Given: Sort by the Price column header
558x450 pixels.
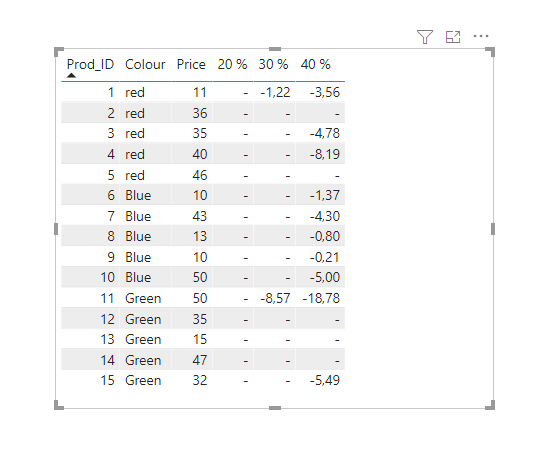Looking at the screenshot, I should point(191,64).
